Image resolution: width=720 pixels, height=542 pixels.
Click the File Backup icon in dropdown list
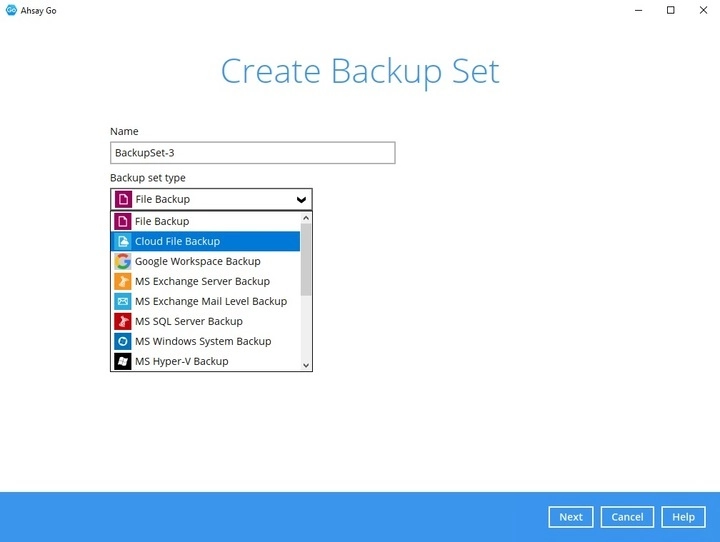click(x=123, y=221)
